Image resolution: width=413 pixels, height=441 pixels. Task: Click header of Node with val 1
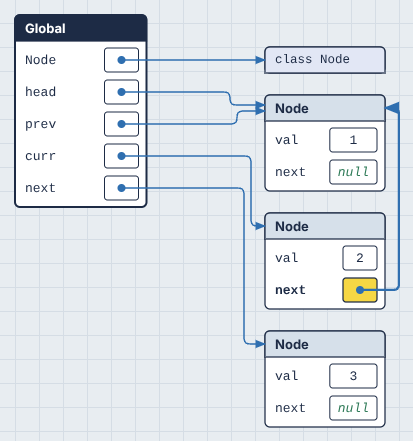325,108
